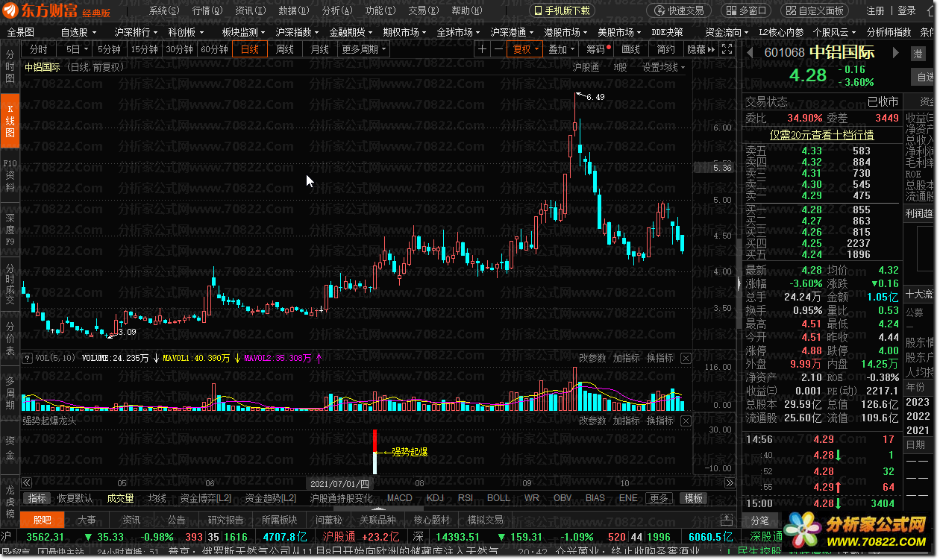This screenshot has width=940, height=560.
Task: Open the 复权 adjustment dropdown
Action: pyautogui.click(x=525, y=49)
